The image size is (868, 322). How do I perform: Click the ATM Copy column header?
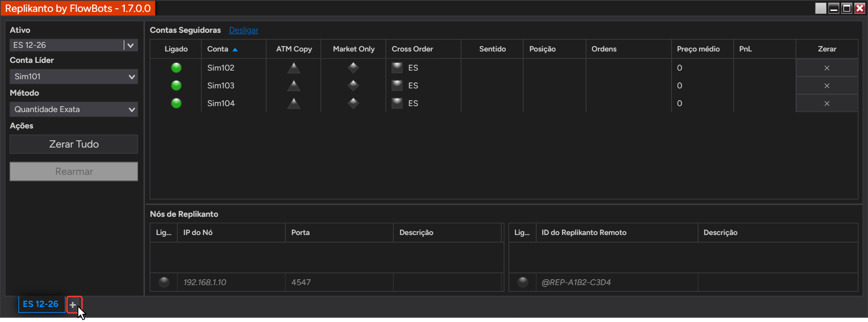[x=294, y=49]
